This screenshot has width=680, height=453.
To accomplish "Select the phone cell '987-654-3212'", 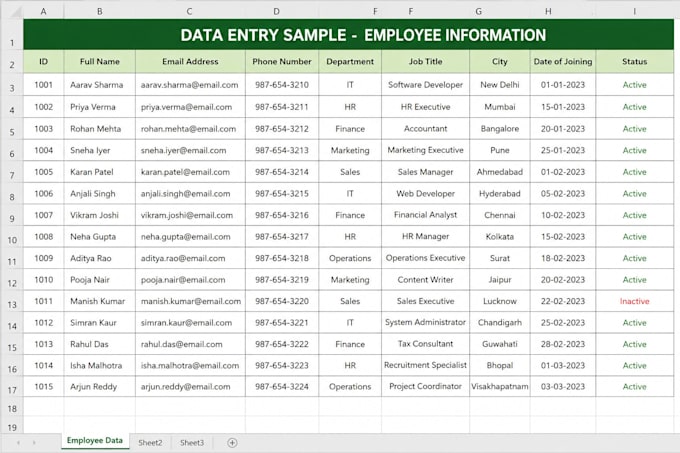I will 282,129.
